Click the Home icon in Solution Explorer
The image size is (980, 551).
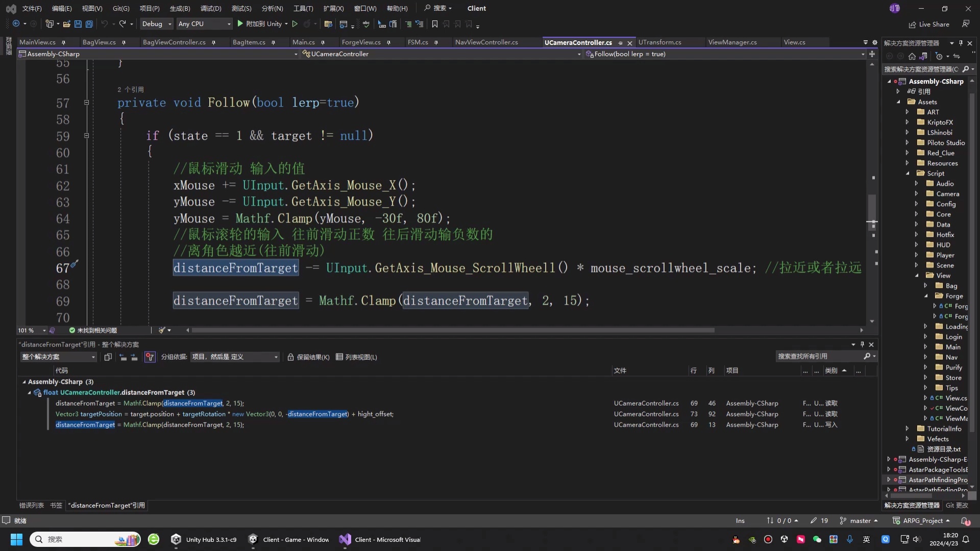(x=912, y=57)
